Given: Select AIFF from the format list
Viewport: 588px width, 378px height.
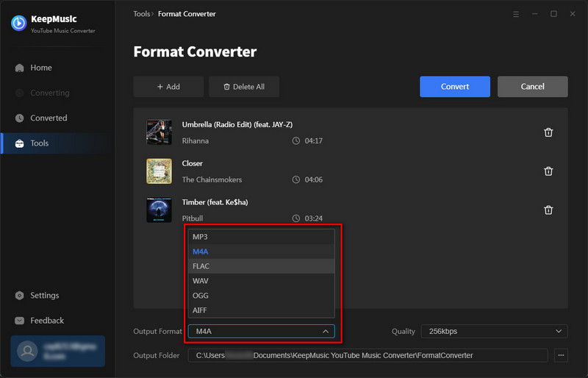Looking at the screenshot, I should coord(262,310).
